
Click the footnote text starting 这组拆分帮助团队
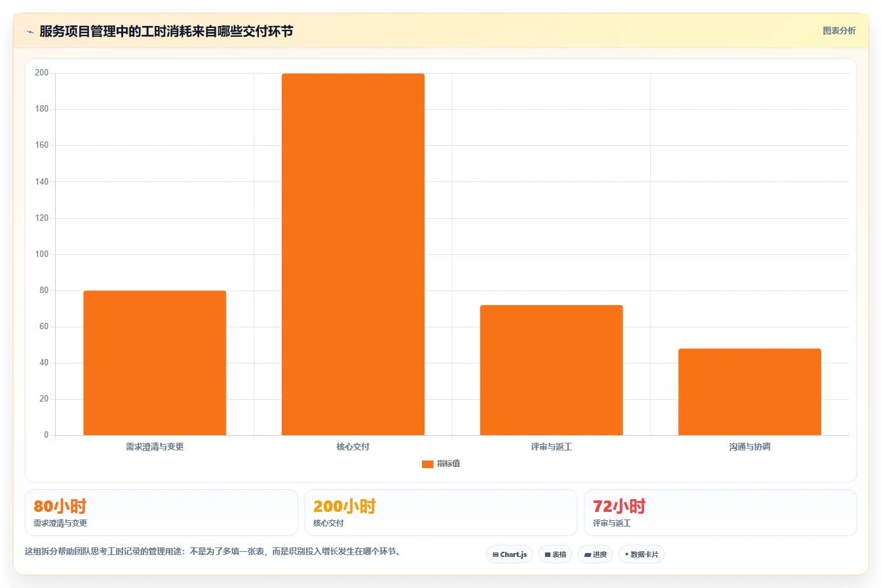tap(213, 551)
